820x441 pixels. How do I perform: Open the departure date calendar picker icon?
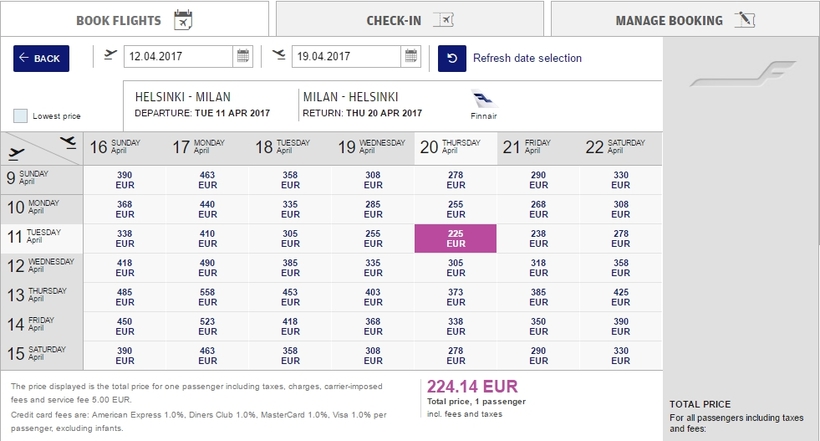coord(242,57)
